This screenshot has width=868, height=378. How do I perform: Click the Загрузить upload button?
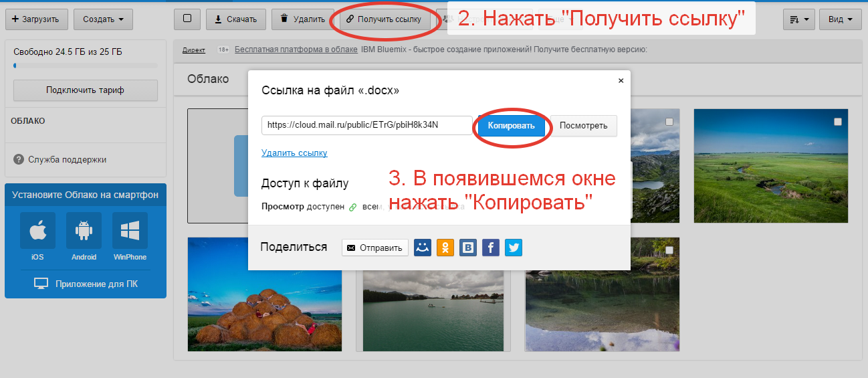coord(37,19)
